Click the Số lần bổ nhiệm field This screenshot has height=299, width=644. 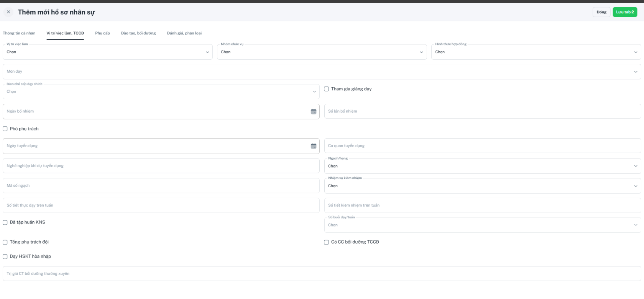(483, 111)
